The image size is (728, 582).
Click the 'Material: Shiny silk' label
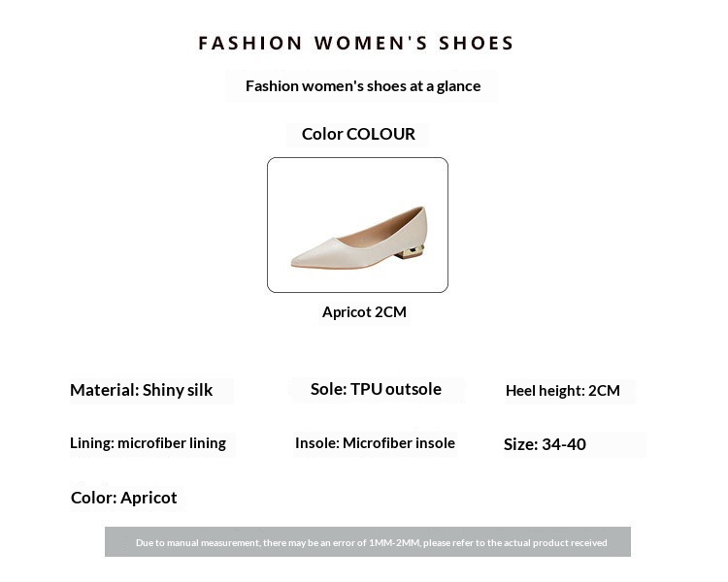click(142, 390)
